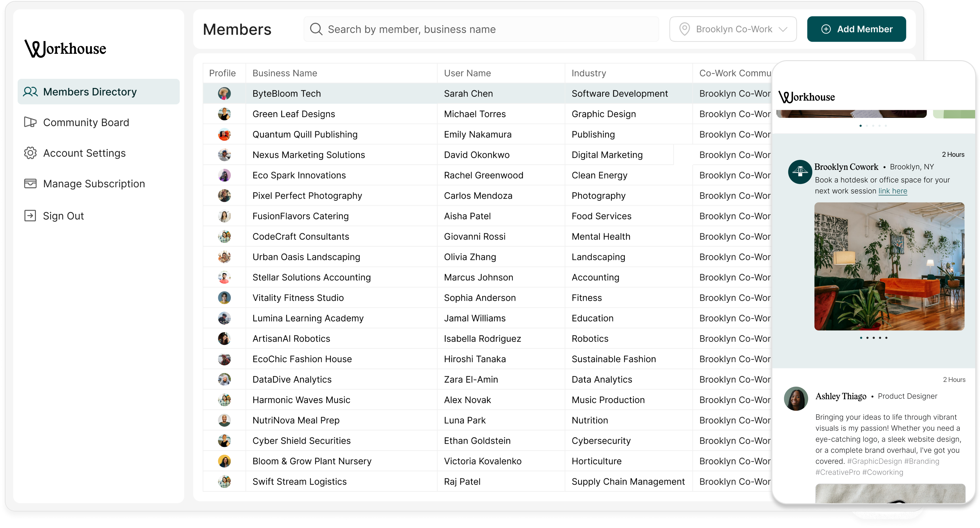Click the Sign Out arrow icon
The height and width of the screenshot is (528, 980).
[30, 216]
